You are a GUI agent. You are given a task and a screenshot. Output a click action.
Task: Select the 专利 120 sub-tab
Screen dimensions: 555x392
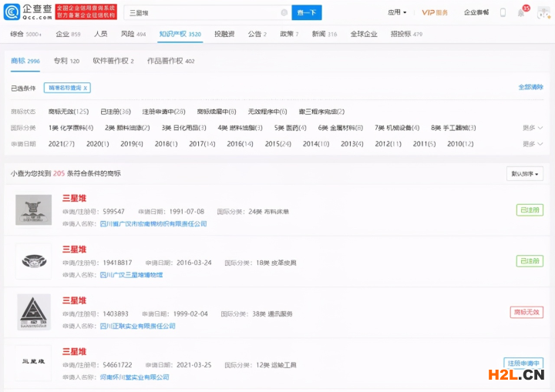pyautogui.click(x=66, y=61)
